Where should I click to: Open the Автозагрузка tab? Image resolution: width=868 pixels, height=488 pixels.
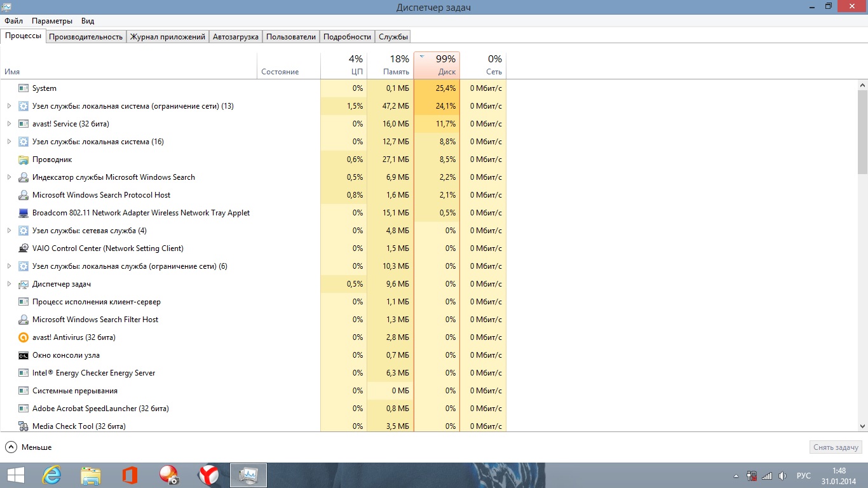point(236,37)
